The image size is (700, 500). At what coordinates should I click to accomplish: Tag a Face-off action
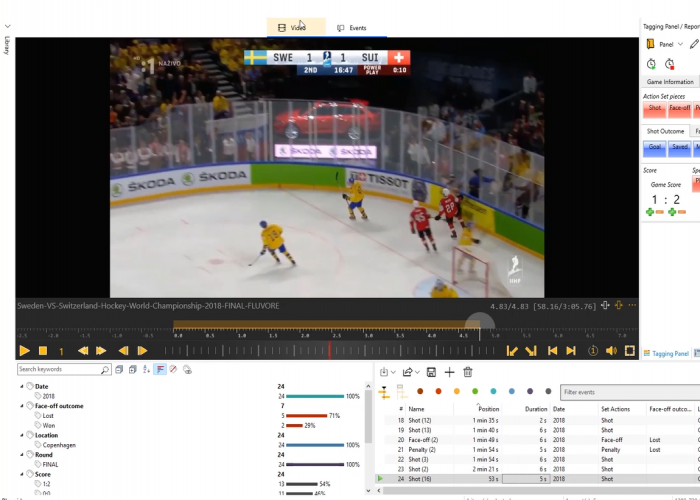(679, 110)
